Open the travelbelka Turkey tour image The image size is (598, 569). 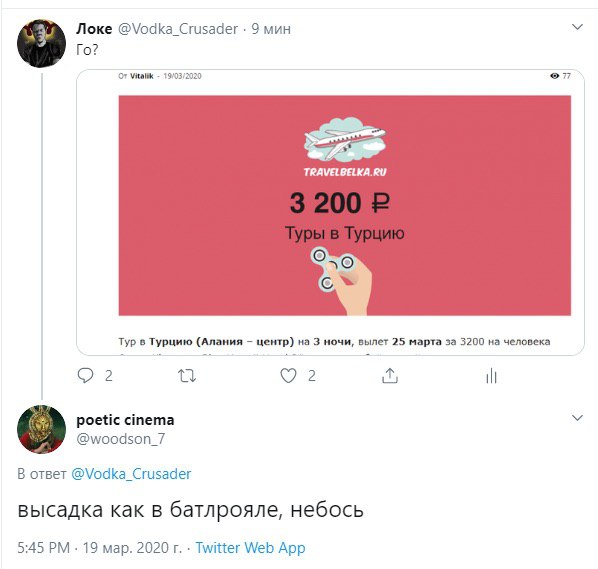coord(345,206)
